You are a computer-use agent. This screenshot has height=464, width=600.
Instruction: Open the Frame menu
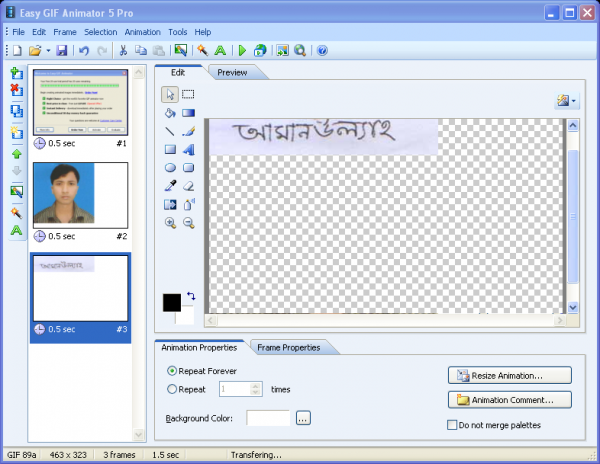[x=65, y=32]
